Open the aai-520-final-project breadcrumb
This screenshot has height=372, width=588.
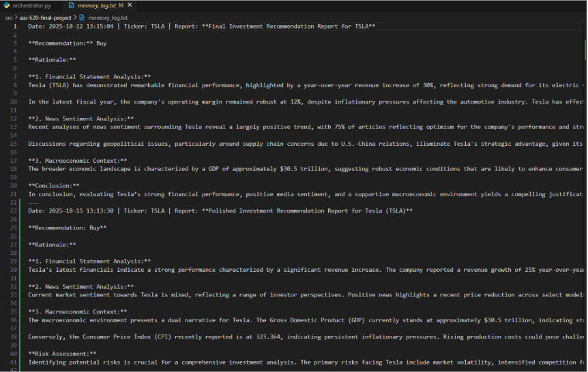46,18
